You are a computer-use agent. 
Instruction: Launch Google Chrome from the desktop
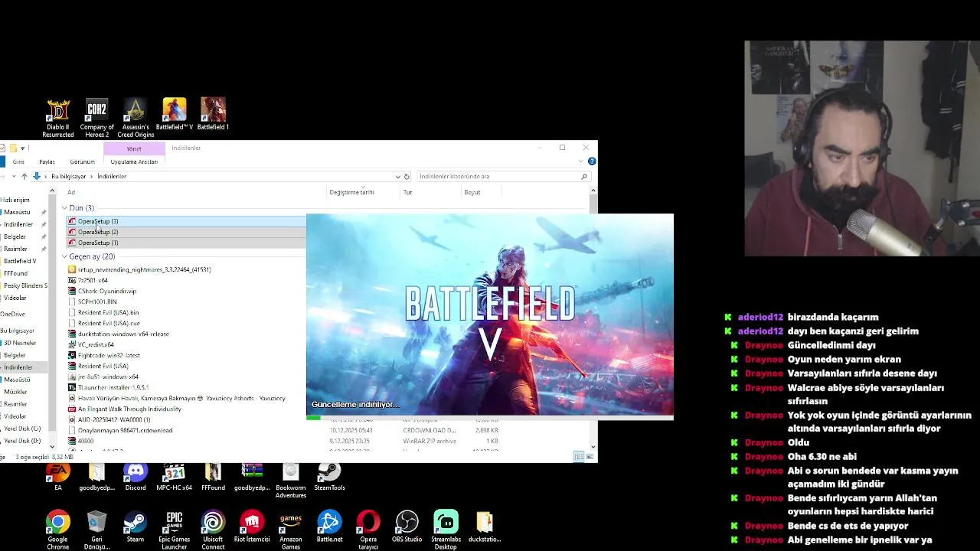click(x=58, y=530)
